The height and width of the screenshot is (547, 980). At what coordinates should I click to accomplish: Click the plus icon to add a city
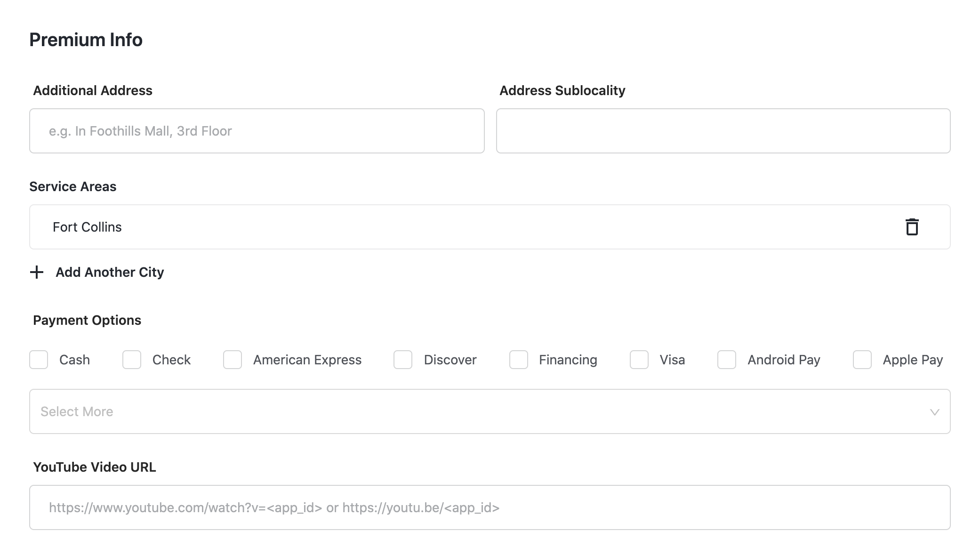tap(37, 272)
